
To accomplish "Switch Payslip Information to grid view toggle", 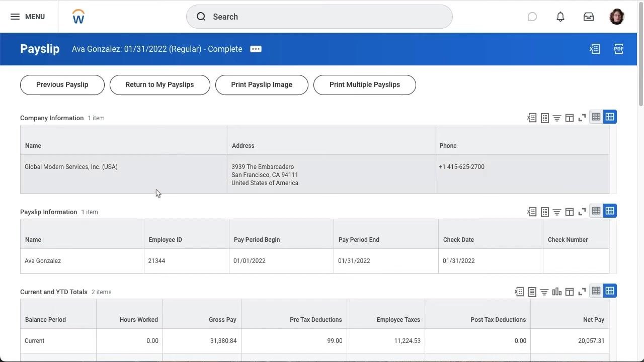I will pos(610,211).
